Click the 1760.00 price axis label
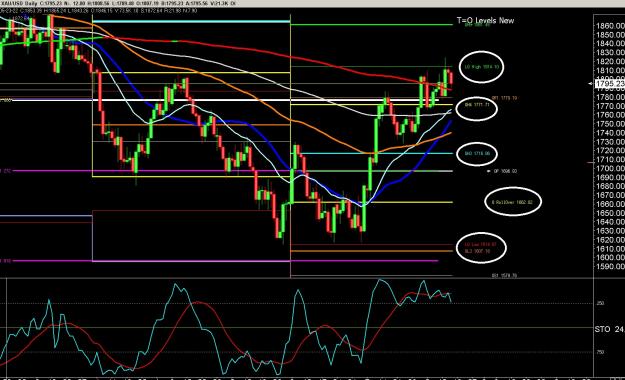Screen dimensions: 625x380 tap(610, 115)
